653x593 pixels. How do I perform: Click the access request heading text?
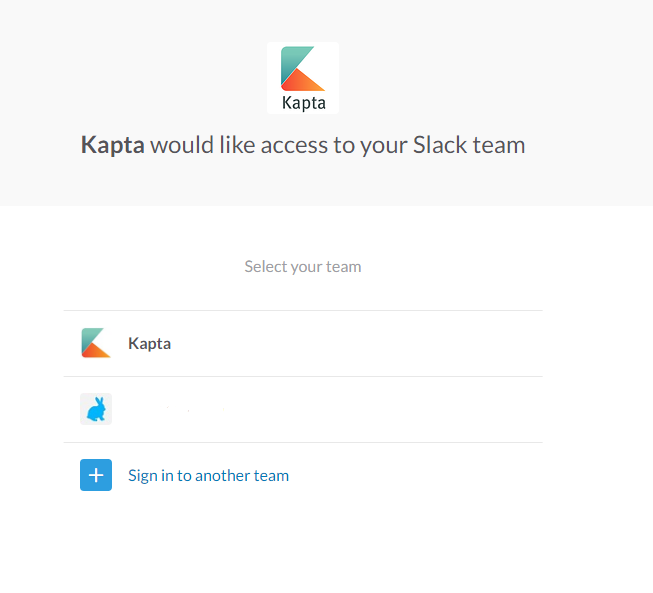coord(303,145)
